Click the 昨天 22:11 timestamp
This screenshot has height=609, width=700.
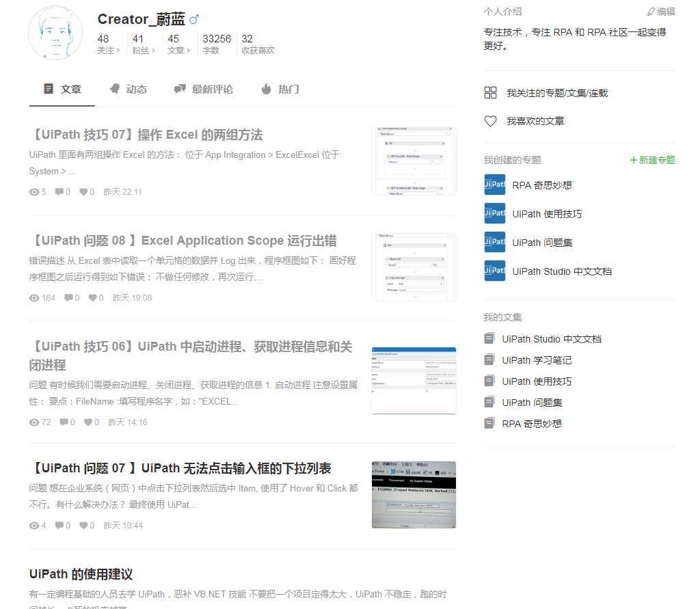122,192
